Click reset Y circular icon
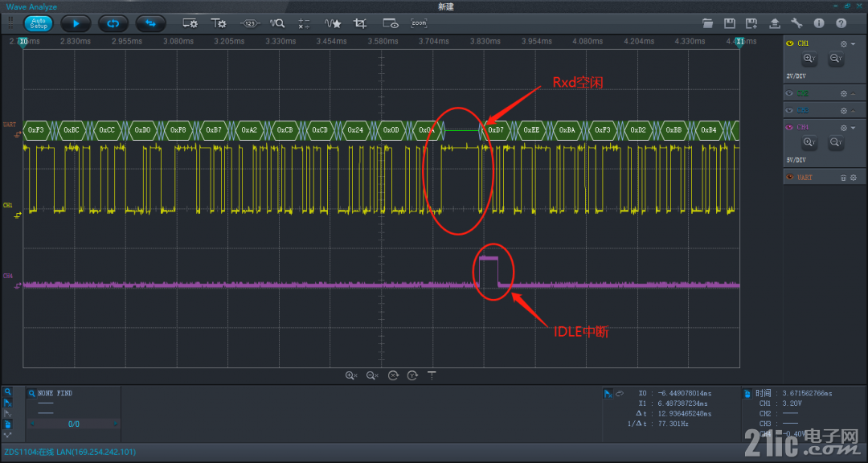 pyautogui.click(x=412, y=375)
